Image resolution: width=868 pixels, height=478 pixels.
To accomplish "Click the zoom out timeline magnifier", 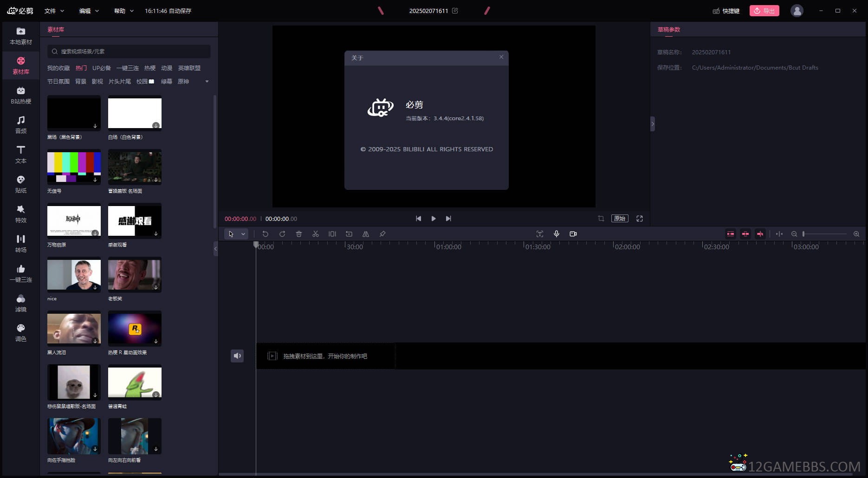I will coord(794,234).
